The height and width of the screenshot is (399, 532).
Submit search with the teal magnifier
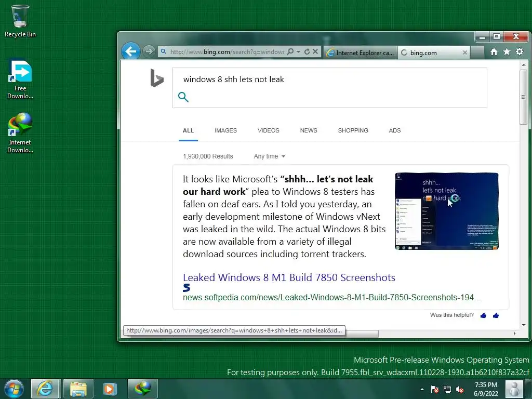(183, 97)
